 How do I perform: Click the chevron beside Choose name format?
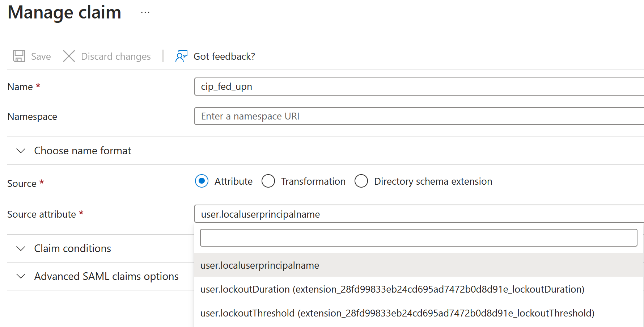coord(21,151)
